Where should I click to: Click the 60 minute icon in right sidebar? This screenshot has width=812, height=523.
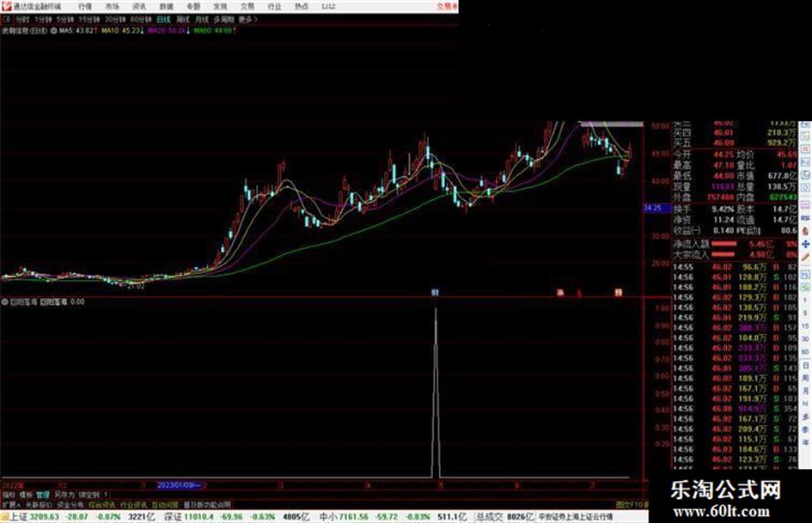click(805, 352)
